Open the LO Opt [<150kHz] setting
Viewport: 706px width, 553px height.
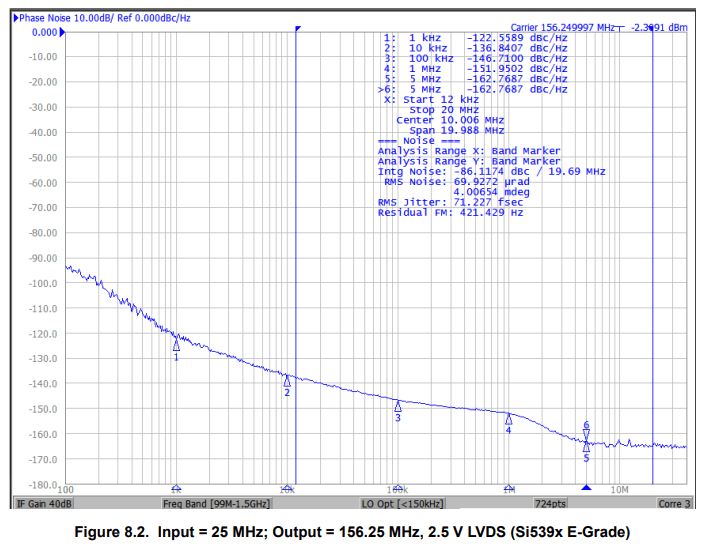coord(402,503)
